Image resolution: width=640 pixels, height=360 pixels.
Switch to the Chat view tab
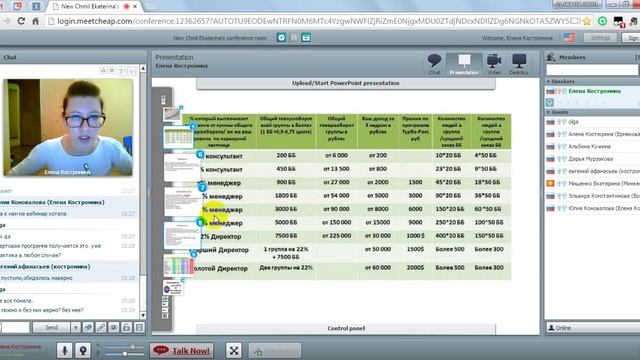(434, 64)
